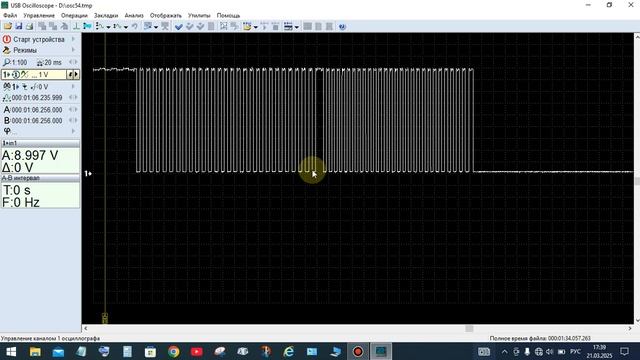
Task: Click the horizontal scrollbar right arrow
Action: [630, 328]
